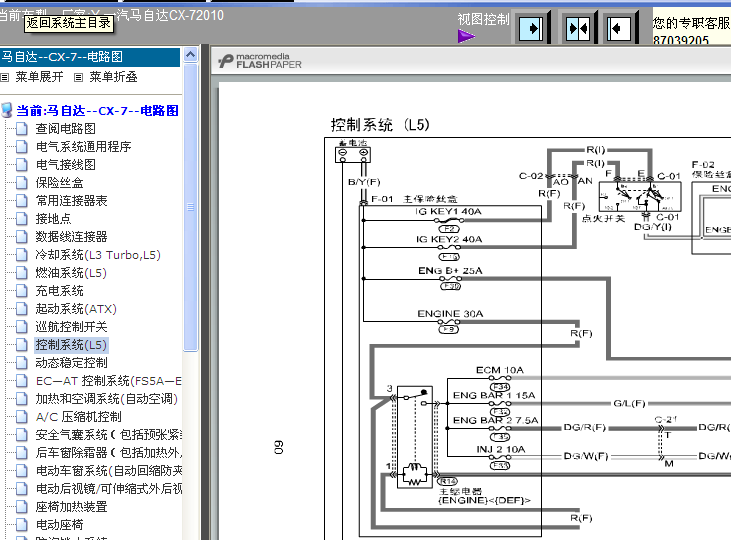The image size is (731, 540).
Task: Collapse menus with 菜单折叠
Action: (113, 77)
